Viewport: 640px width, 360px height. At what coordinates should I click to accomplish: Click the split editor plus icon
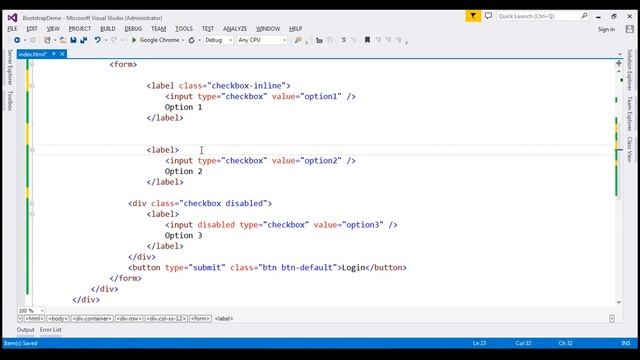pos(619,63)
